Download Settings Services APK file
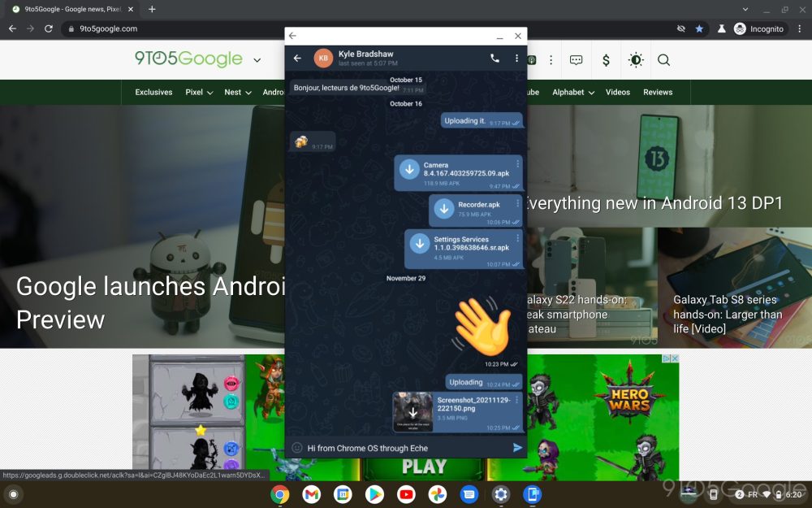812x508 pixels. (x=420, y=244)
